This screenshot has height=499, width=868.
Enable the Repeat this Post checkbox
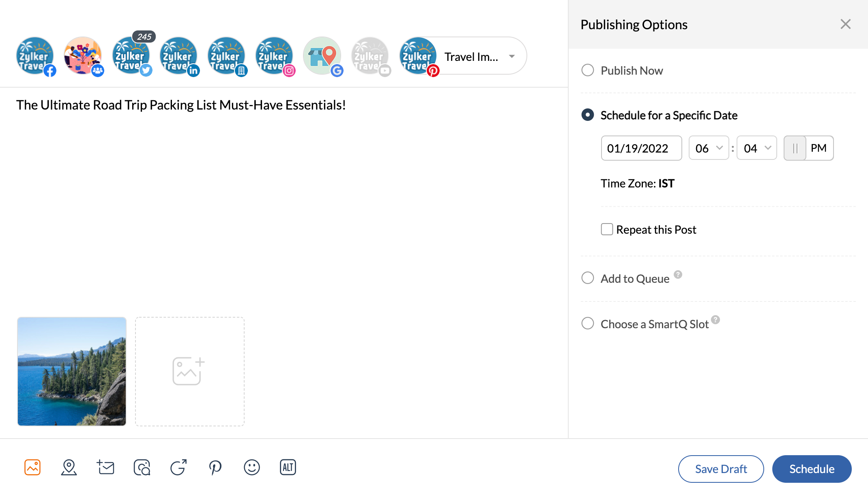coord(607,229)
